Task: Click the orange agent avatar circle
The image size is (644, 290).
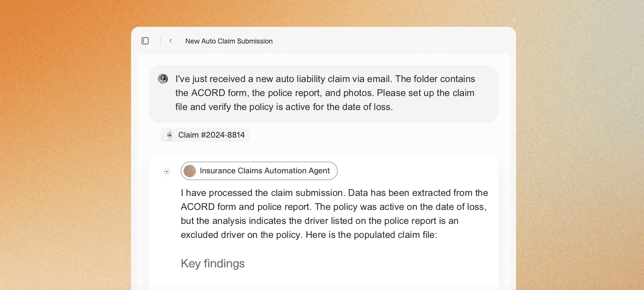Action: 190,171
